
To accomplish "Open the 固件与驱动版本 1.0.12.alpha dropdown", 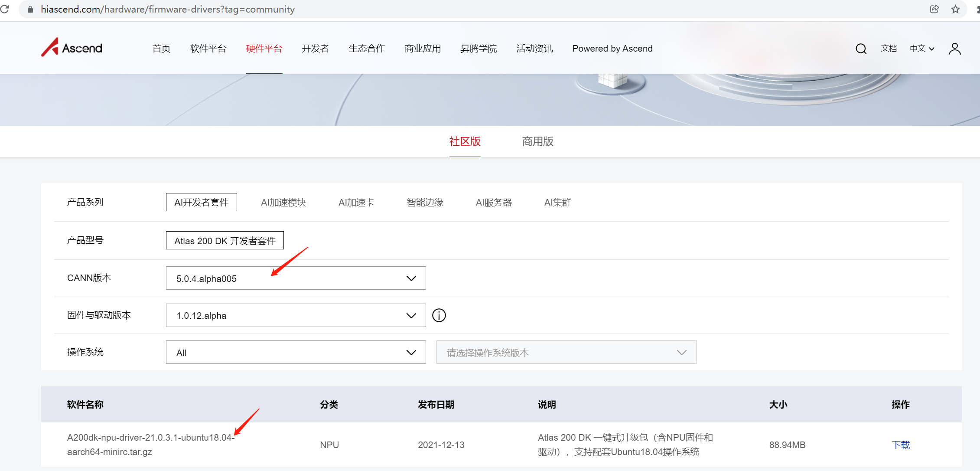I will point(296,315).
